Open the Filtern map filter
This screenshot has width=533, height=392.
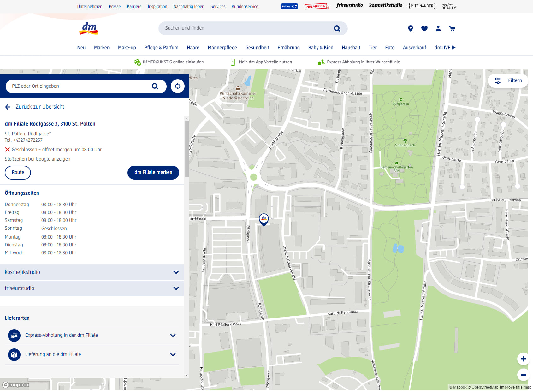click(x=508, y=81)
